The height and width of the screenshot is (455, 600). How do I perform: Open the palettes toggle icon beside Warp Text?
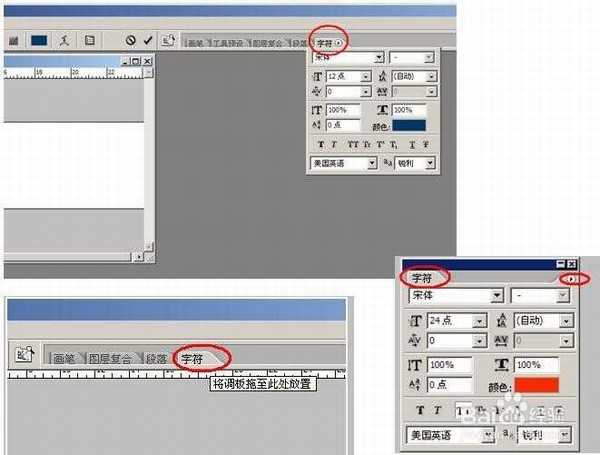click(90, 40)
